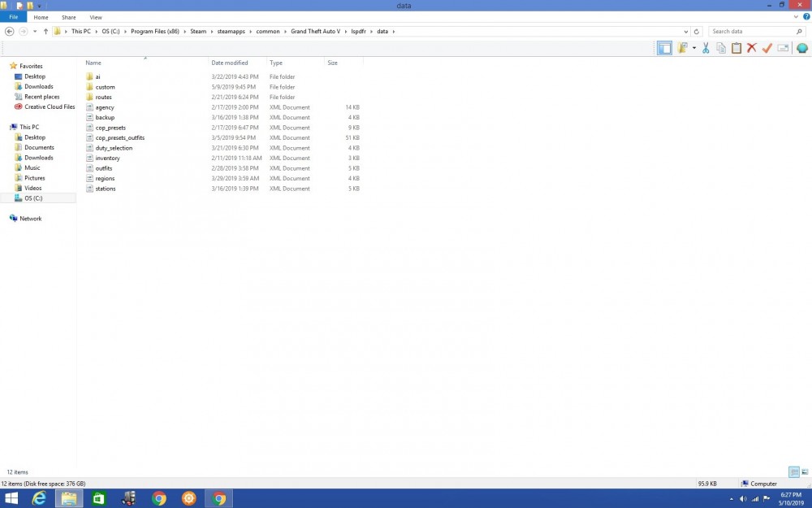Expand the folder options dropdown arrow
The height and width of the screenshot is (508, 812).
pos(694,48)
